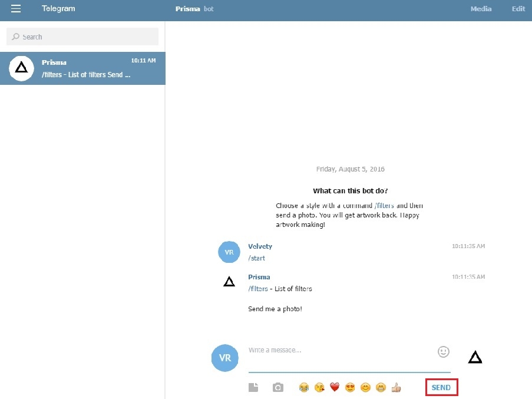Click the 10:11 AM time in chat list

143,60
